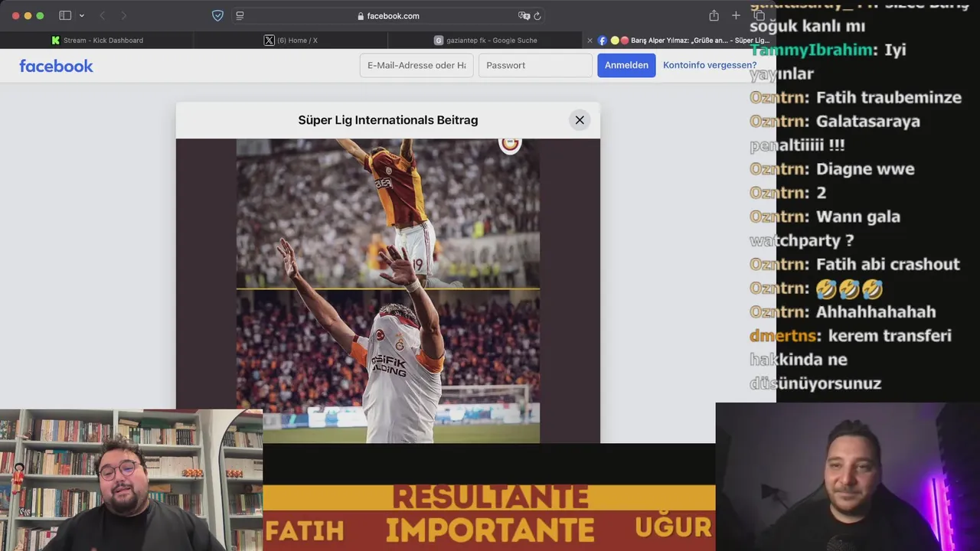Focus the E-Mail-Adresse input field
This screenshot has width=980, height=551.
pyautogui.click(x=416, y=65)
